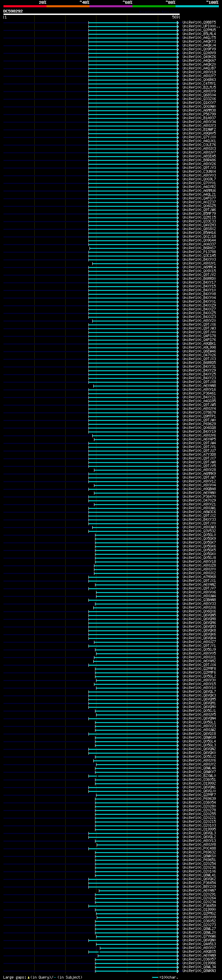Select hit label UniRef100_Q6EW46
222x980 pixels.
pos(199,351)
